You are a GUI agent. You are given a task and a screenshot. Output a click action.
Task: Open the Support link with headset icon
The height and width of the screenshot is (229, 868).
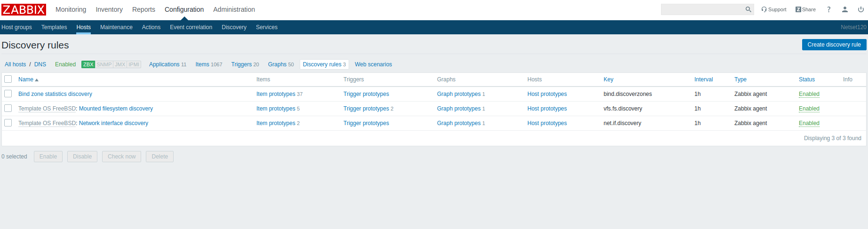(774, 9)
